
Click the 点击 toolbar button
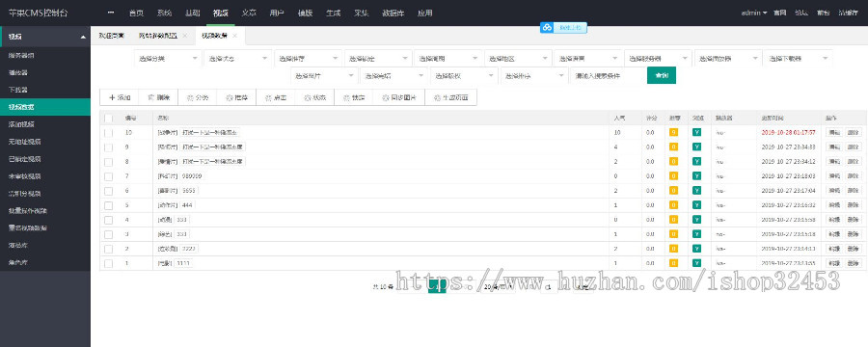[x=276, y=97]
